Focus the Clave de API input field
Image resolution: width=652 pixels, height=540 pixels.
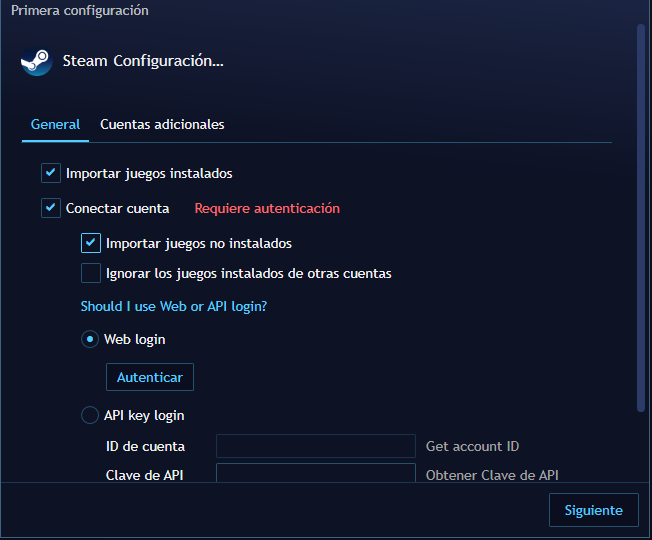pyautogui.click(x=316, y=473)
